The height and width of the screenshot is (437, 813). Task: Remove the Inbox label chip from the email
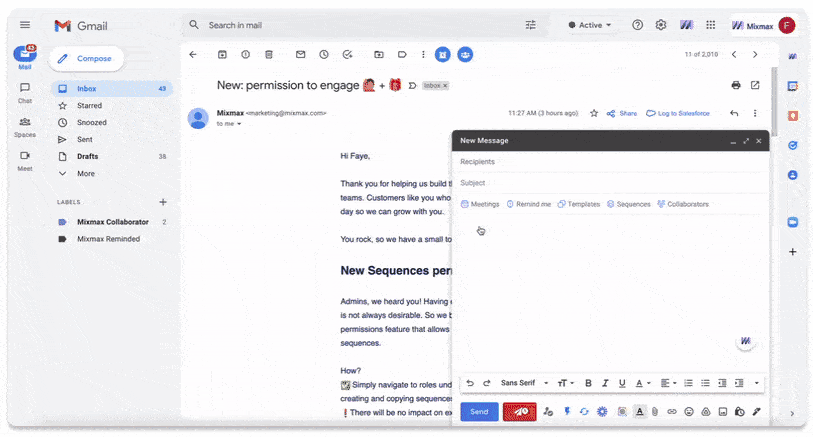click(x=445, y=86)
